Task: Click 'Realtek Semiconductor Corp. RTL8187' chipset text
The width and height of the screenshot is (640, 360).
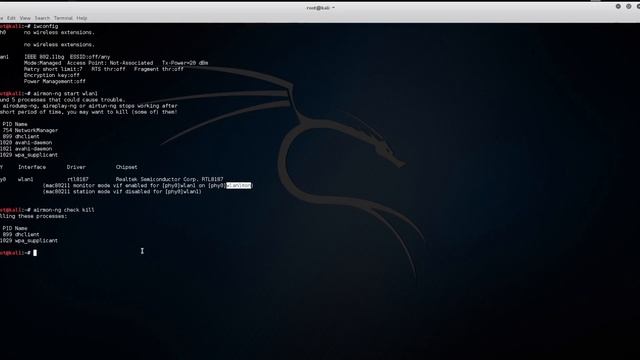Action: (x=169, y=179)
